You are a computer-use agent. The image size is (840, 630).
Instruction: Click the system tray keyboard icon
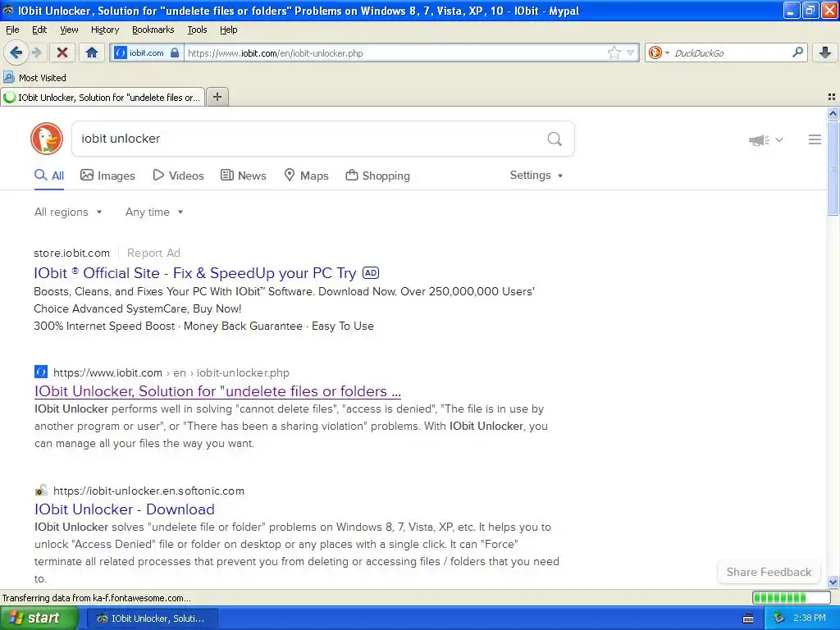pyautogui.click(x=748, y=619)
